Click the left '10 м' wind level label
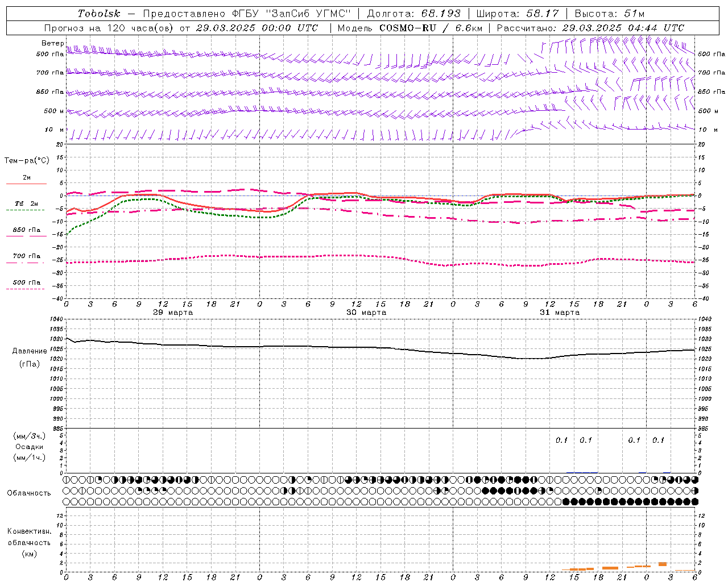The width and height of the screenshot is (728, 582). [x=55, y=130]
